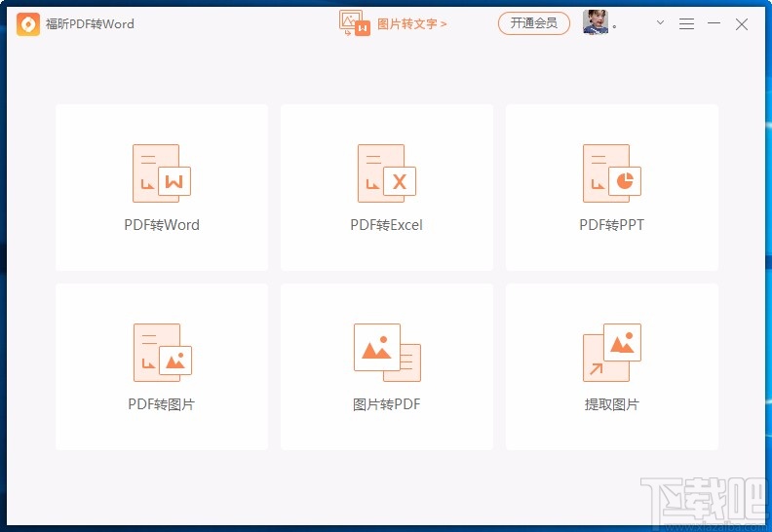Close the 福昕PDF转Word window
Image resolution: width=772 pixels, height=532 pixels.
click(742, 24)
